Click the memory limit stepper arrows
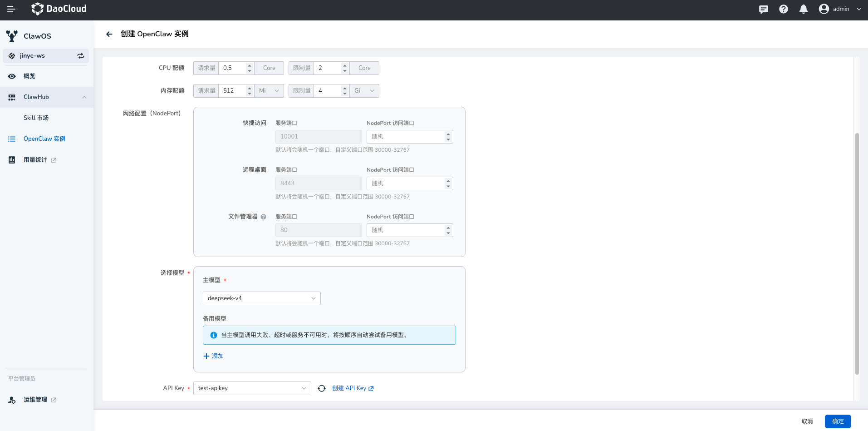868x431 pixels. (x=345, y=91)
